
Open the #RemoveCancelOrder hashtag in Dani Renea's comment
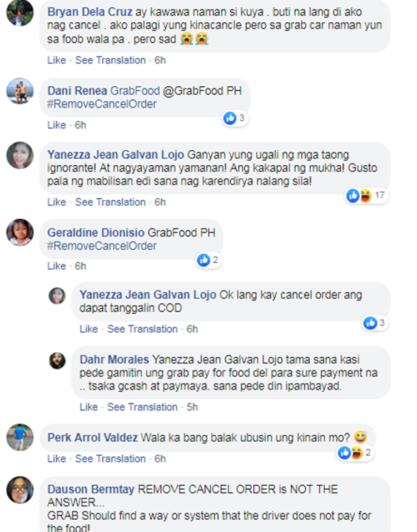coord(102,104)
